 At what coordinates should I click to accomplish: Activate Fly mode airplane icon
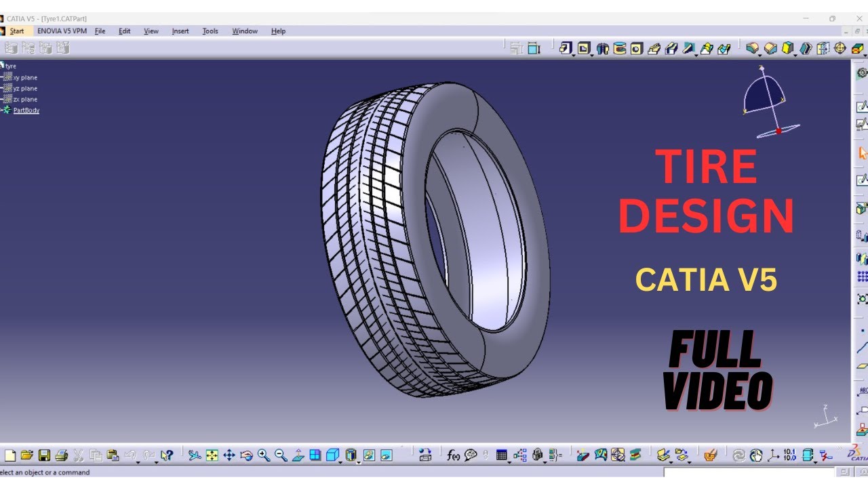195,455
